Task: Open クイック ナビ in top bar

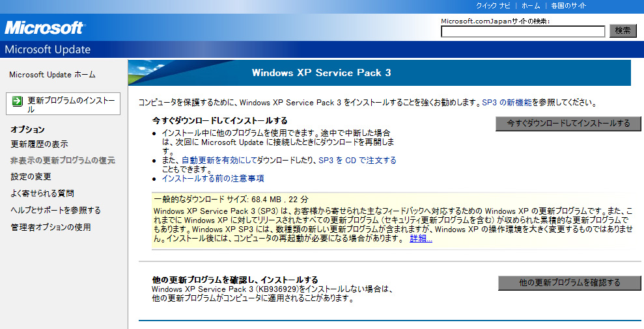Action: coord(494,6)
